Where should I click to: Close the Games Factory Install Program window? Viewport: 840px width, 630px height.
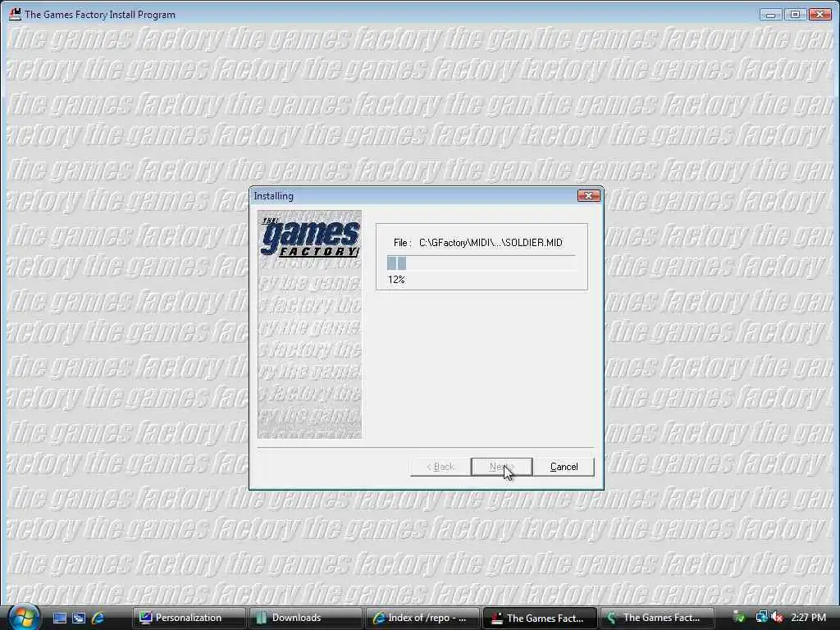(819, 15)
